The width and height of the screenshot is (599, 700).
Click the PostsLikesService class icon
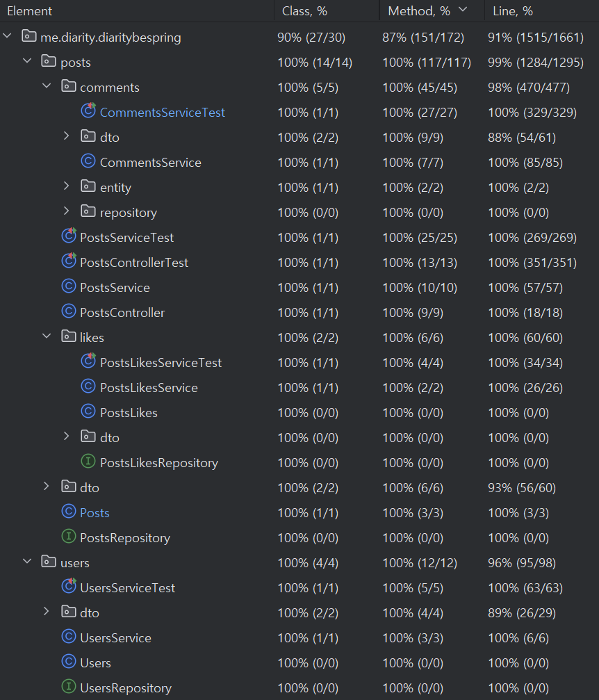88,386
